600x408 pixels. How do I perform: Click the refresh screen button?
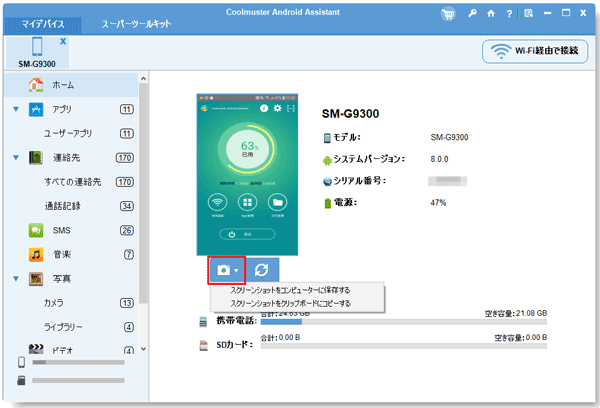[x=262, y=270]
